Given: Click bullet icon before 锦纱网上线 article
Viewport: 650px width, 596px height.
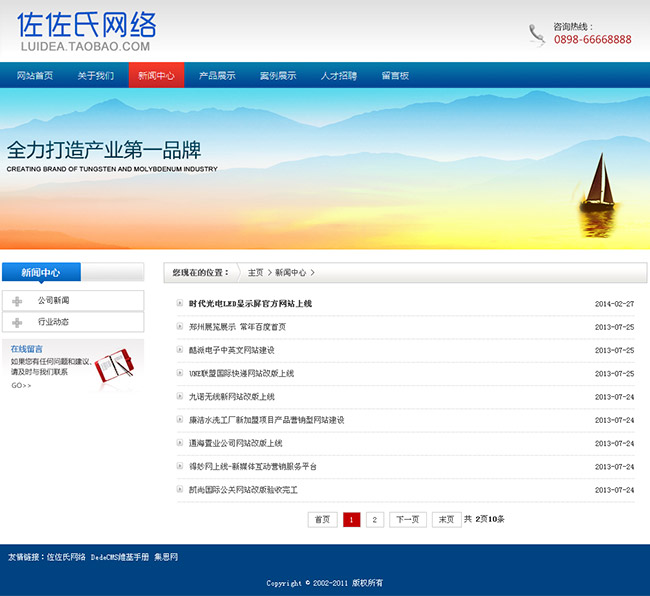Looking at the screenshot, I should pyautogui.click(x=179, y=465).
